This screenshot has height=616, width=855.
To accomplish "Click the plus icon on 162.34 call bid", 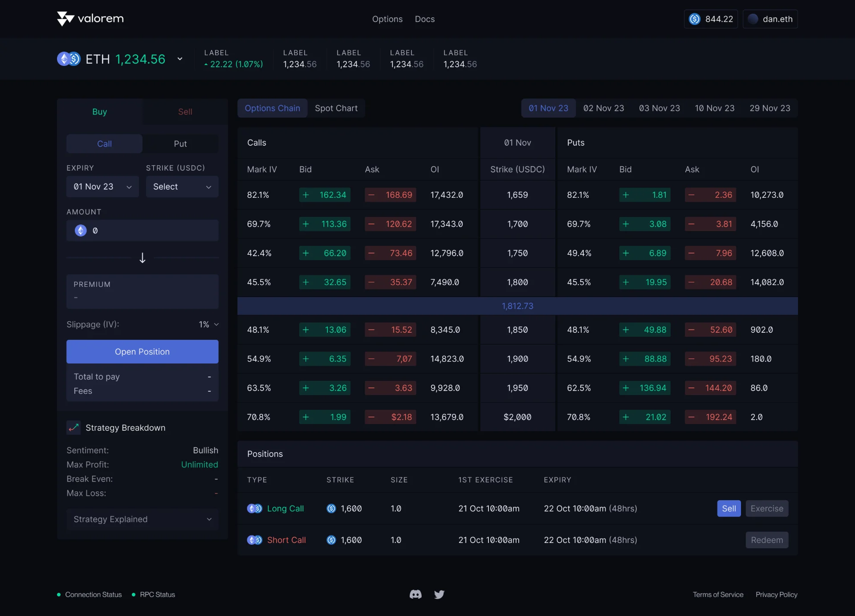I will click(x=305, y=195).
